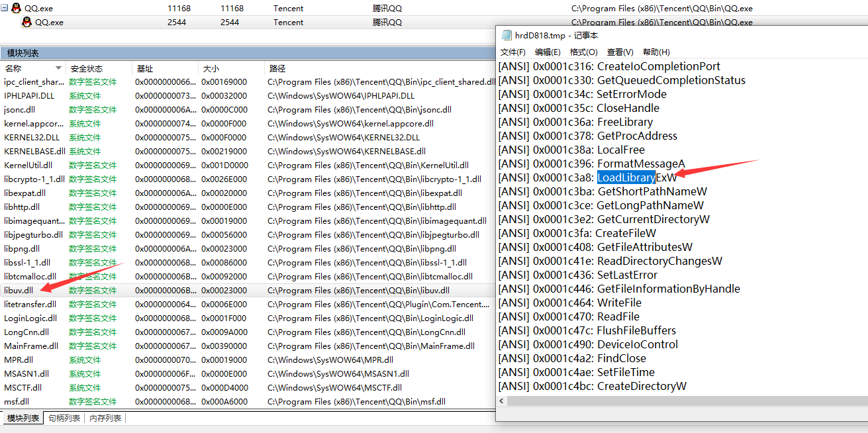Click the ReadDirectoryChangesW line in Notepad
This screenshot has width=868, height=433.
[x=610, y=261]
